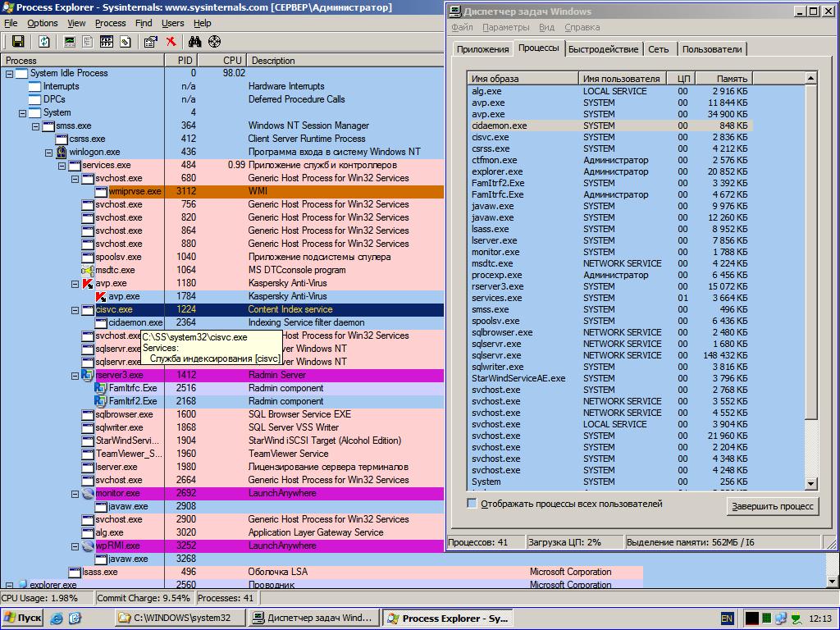Click the network connection tray icon
This screenshot has height=630, width=840.
(781, 619)
